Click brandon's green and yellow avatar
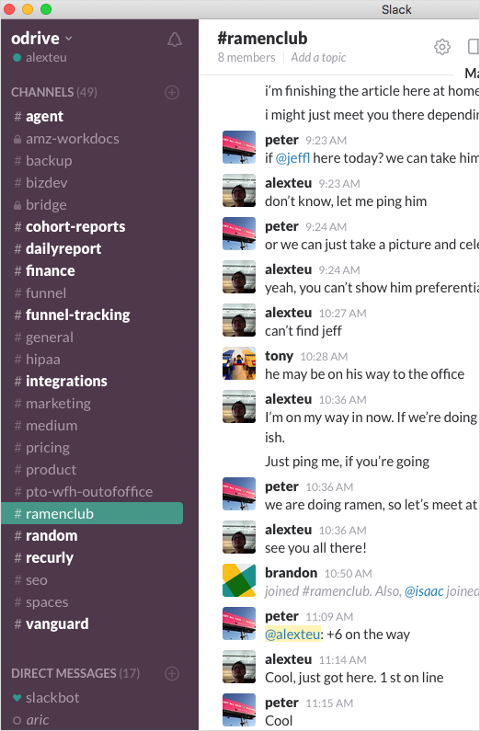 point(239,580)
